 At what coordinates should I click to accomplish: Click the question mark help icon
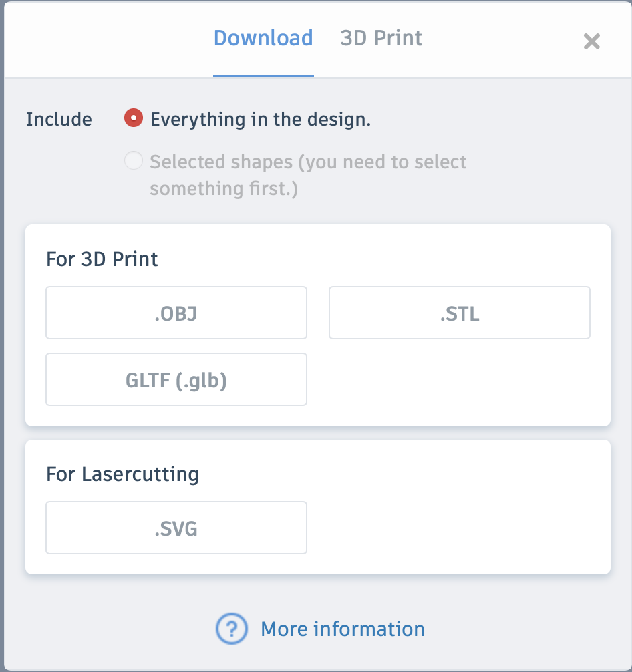[231, 629]
